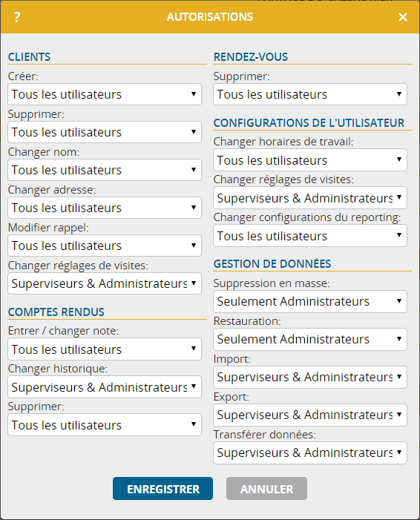Image resolution: width=420 pixels, height=520 pixels.
Task: Select the Modifier rappel dropdown
Action: [x=105, y=246]
